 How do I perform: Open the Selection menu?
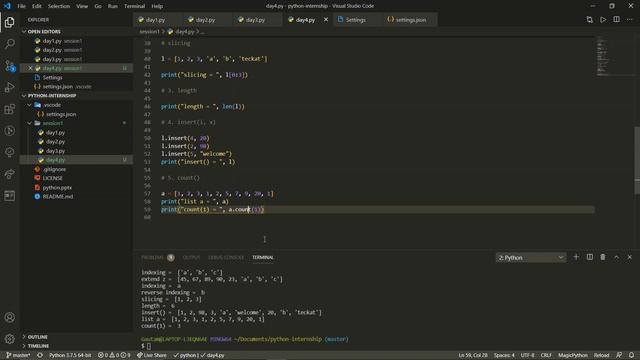[x=59, y=6]
